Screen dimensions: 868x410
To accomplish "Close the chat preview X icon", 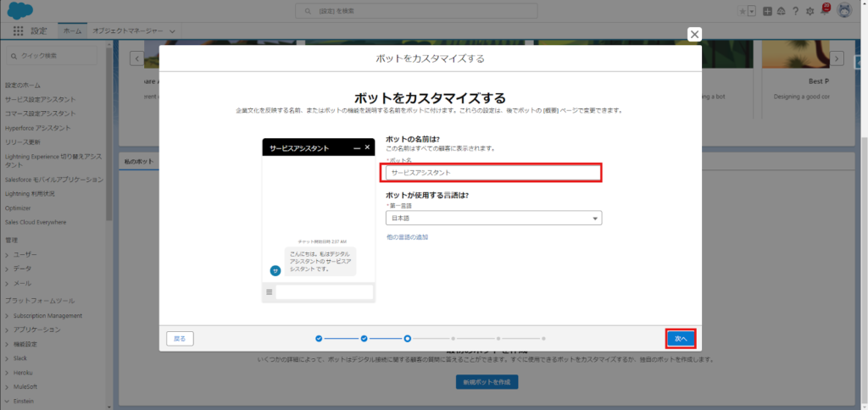I will [367, 147].
